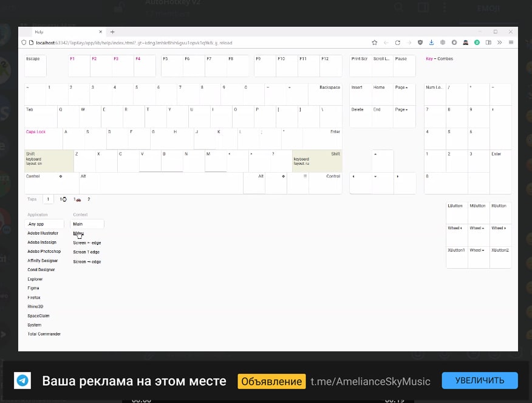
Task: Click the green circle extension icon
Action: point(477,43)
